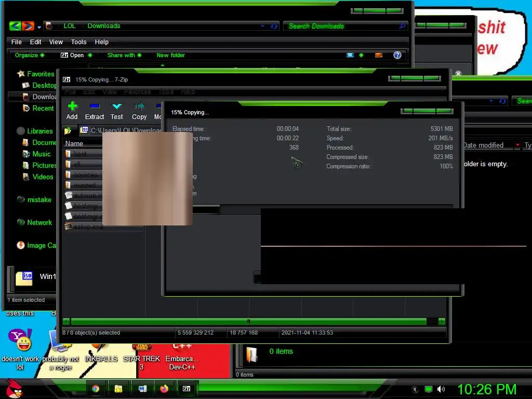Refresh the Downloads folder address bar
Image resolution: width=532 pixels, height=399 pixels.
[274, 26]
